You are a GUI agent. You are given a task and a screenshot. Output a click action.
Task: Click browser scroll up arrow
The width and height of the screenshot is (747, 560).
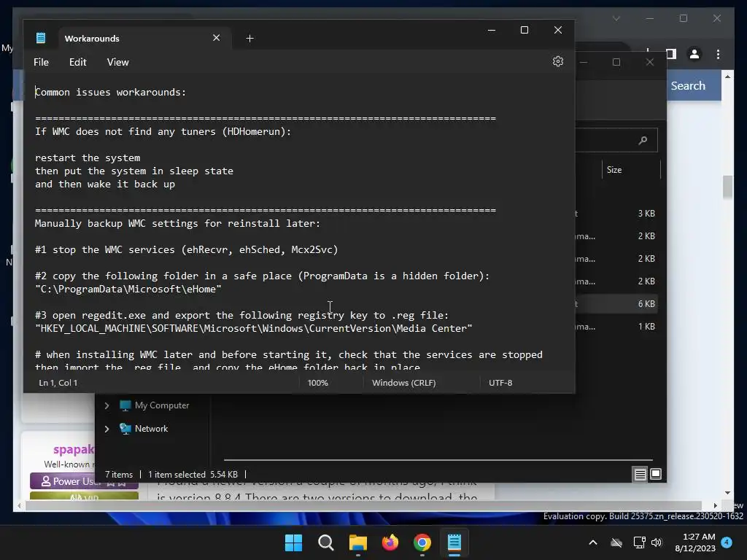727,76
